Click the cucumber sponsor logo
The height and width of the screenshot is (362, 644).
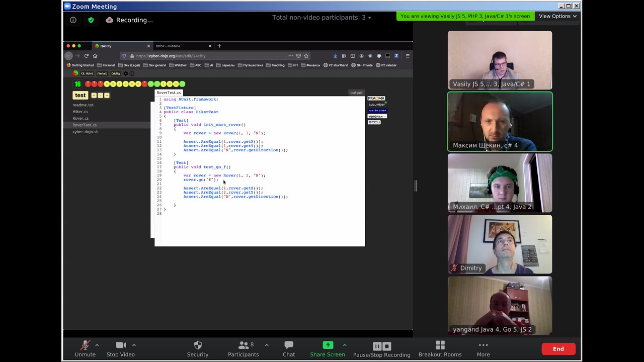click(377, 105)
